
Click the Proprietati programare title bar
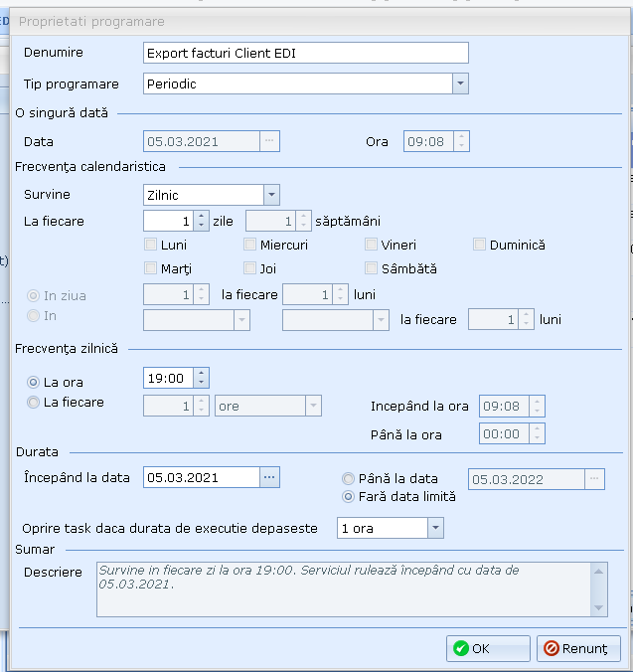[x=319, y=22]
